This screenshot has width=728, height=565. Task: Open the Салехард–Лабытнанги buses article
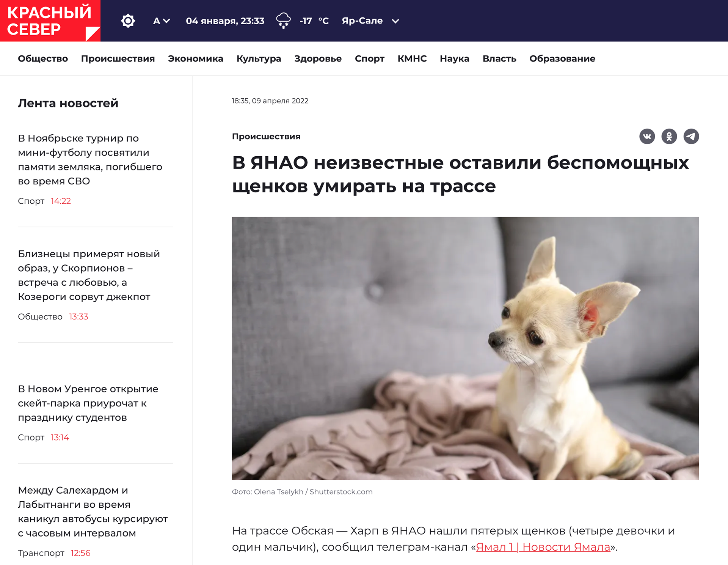(x=93, y=511)
